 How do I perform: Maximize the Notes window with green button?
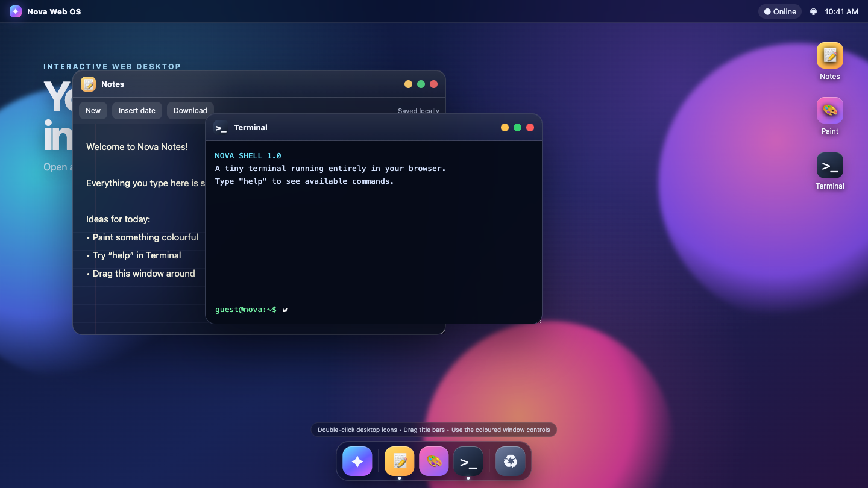click(x=421, y=84)
